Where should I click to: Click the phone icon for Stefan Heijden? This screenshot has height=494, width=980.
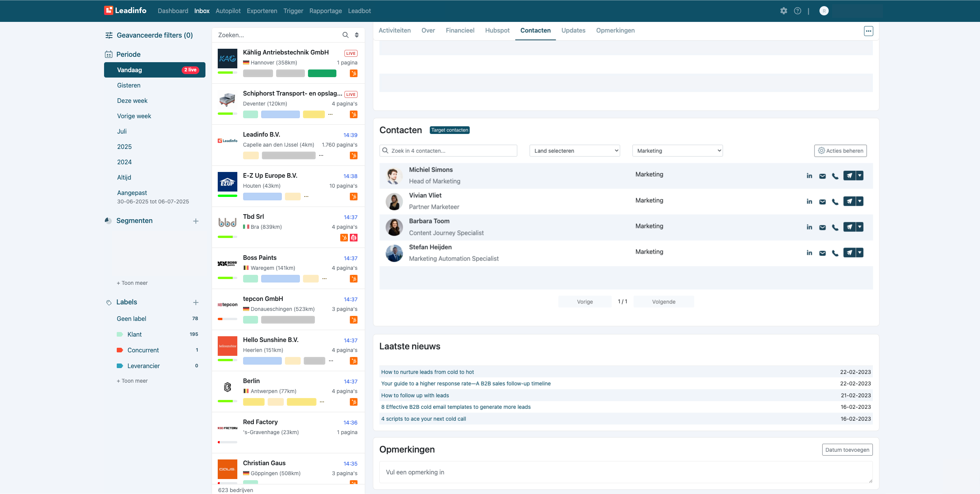[x=835, y=253]
